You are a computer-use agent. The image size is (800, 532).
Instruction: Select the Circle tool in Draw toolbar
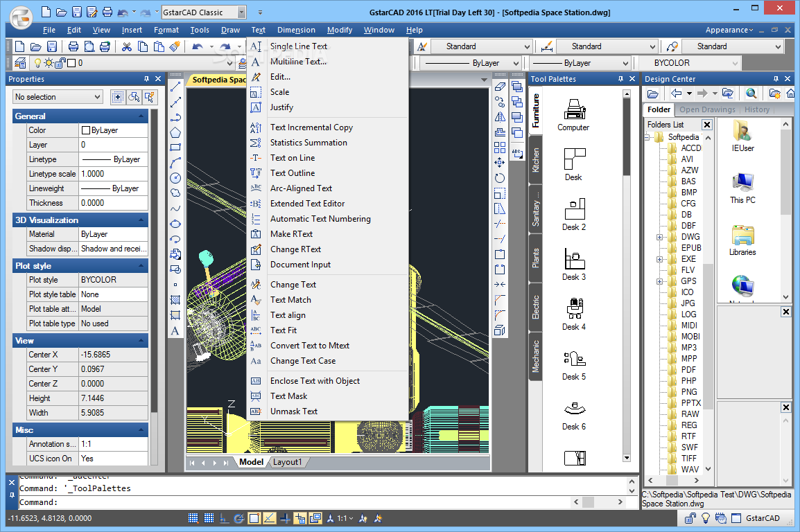coord(175,178)
